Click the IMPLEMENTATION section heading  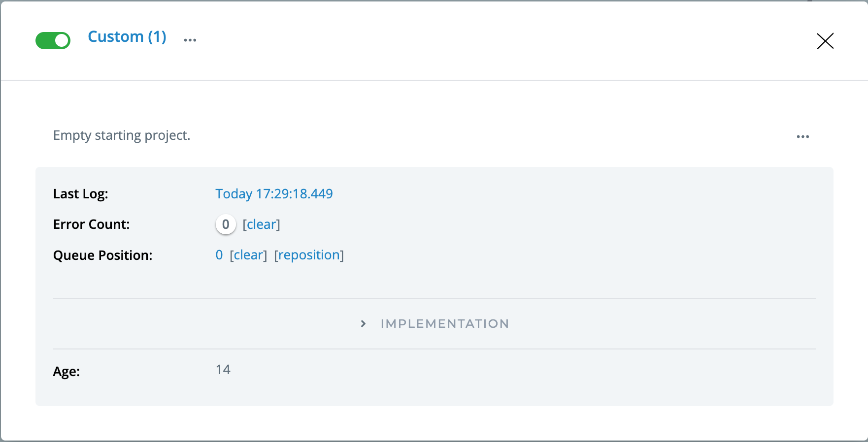pyautogui.click(x=444, y=324)
